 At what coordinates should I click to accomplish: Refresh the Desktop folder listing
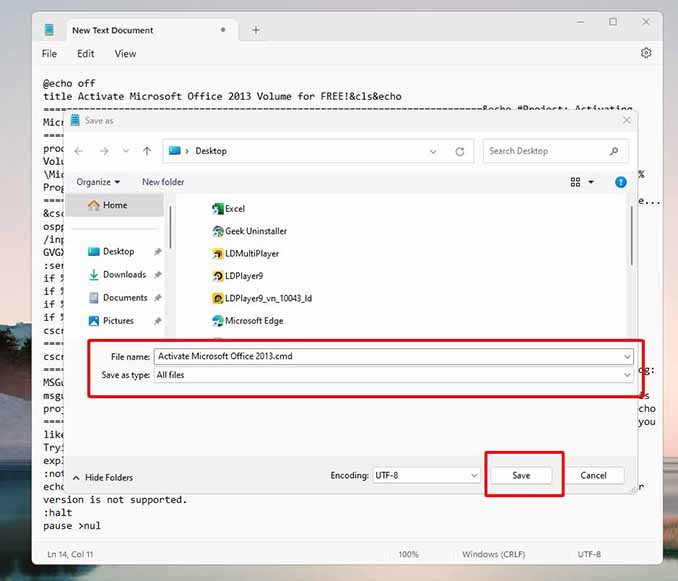(x=460, y=152)
